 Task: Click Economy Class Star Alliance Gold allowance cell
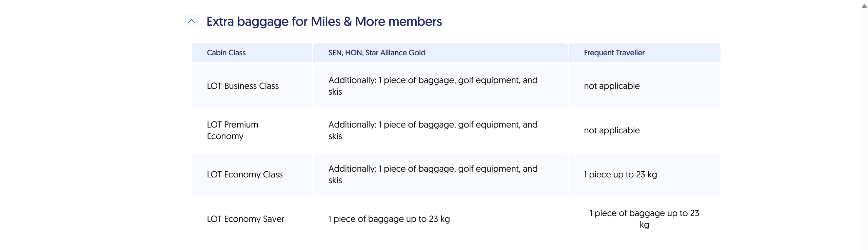433,174
